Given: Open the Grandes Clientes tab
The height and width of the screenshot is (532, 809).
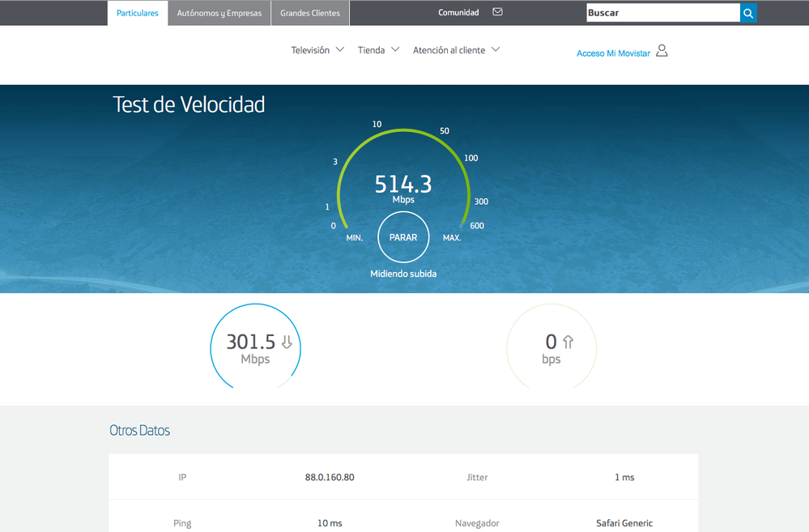Looking at the screenshot, I should click(x=310, y=13).
